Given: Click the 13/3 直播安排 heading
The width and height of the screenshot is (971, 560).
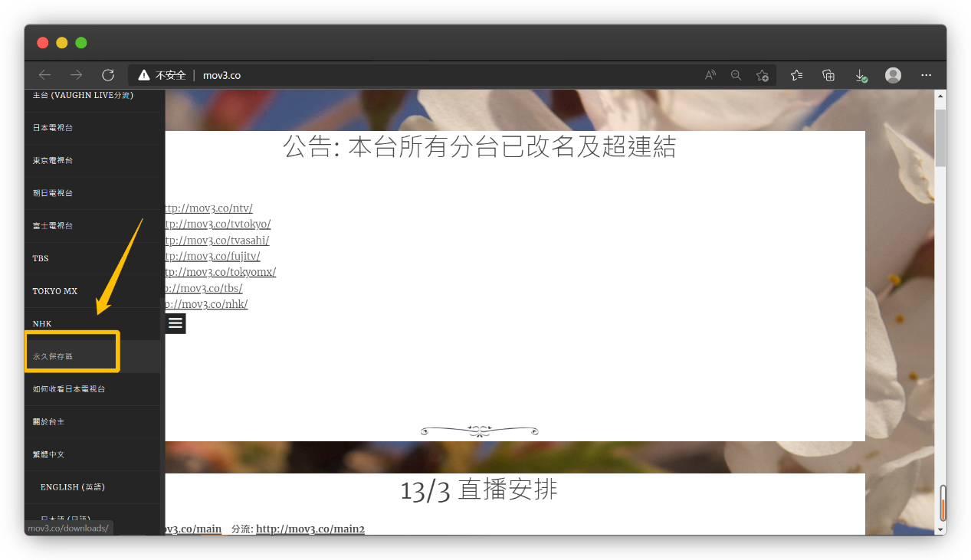Looking at the screenshot, I should click(479, 490).
